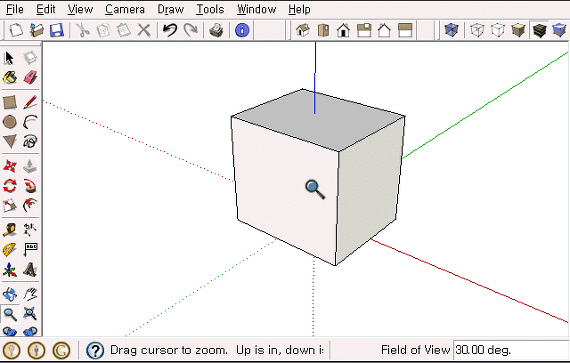Screen dimensions: 570x363
Task: Select the 3D Text tool
Action: [x=30, y=270]
